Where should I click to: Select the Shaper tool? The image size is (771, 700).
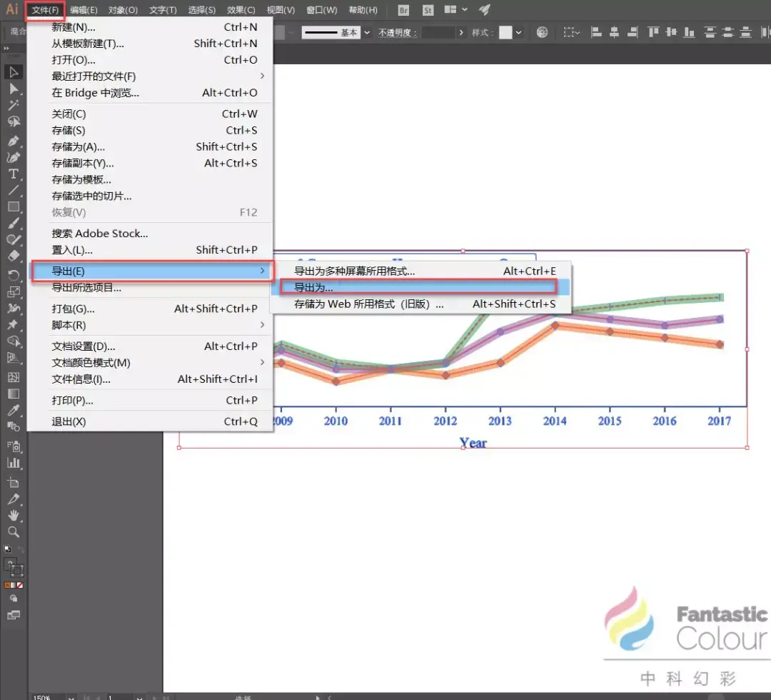(14, 239)
